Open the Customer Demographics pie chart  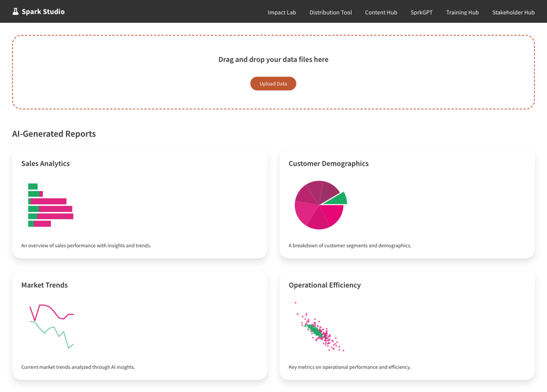click(x=319, y=205)
